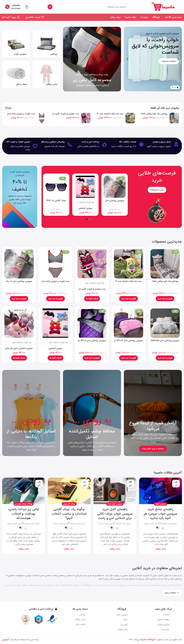
Task: Open the shopping bag cart icon
Action: pyautogui.click(x=27, y=7)
